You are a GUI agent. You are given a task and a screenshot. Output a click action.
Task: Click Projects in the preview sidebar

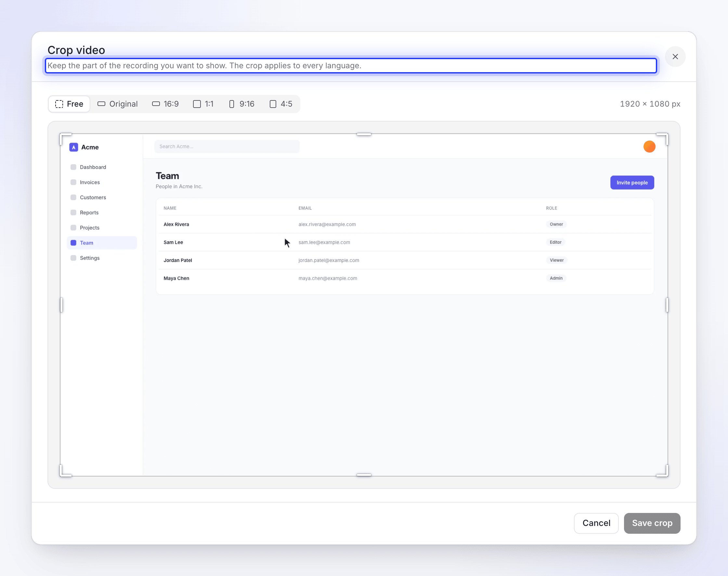[102, 228]
